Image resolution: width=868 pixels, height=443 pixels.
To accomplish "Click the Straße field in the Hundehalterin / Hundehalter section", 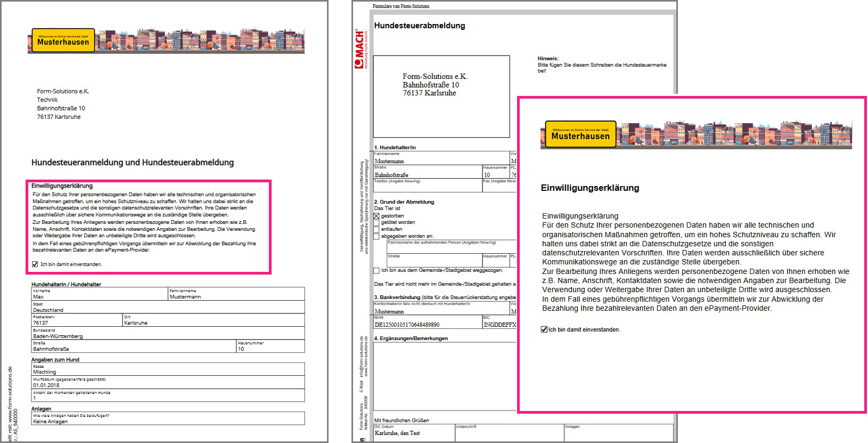I will 134,346.
